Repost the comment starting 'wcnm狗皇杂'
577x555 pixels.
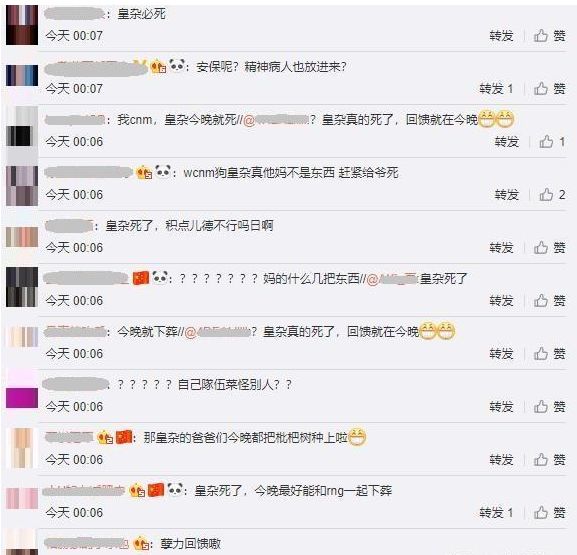[x=507, y=195]
